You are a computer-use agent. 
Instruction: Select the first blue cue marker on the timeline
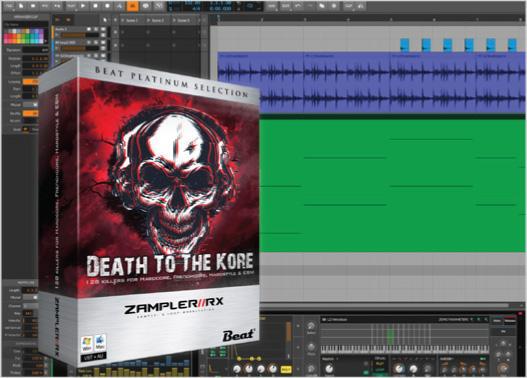pyautogui.click(x=405, y=45)
